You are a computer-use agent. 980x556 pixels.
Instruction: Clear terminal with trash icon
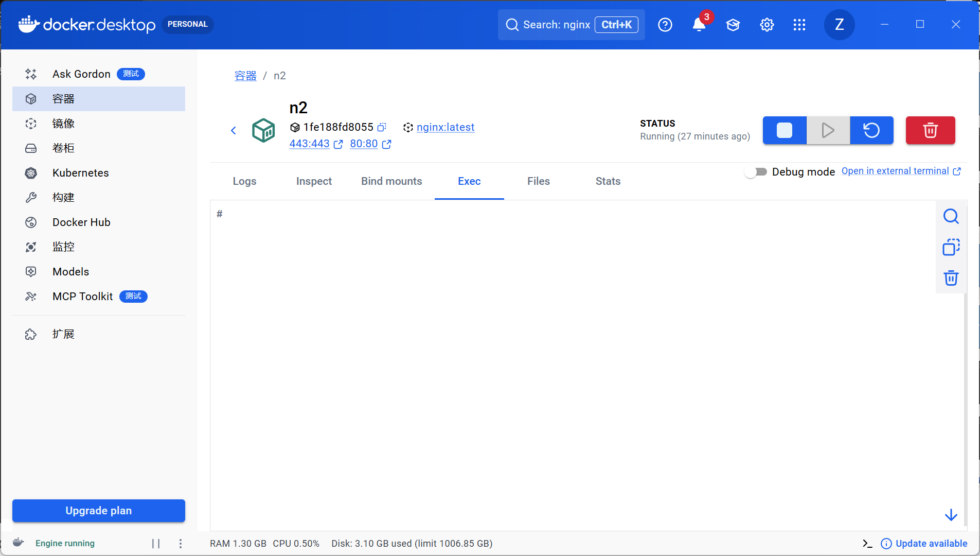click(x=951, y=278)
